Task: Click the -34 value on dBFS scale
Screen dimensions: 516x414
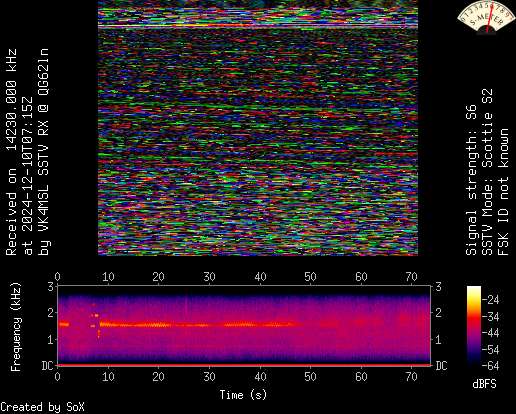Action: point(491,316)
